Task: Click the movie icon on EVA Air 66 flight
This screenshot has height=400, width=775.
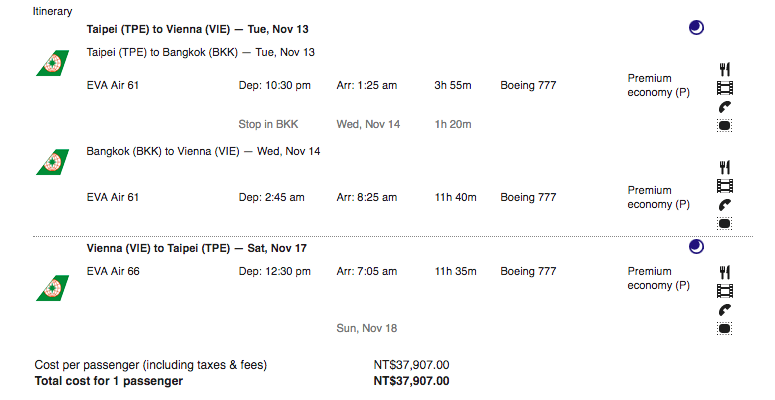Action: (x=725, y=291)
